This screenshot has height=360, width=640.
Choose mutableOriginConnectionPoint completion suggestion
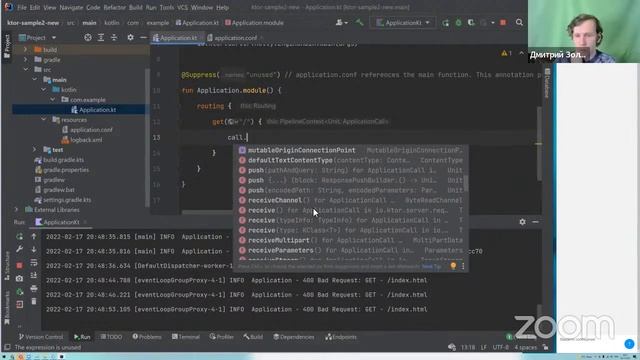point(351,150)
